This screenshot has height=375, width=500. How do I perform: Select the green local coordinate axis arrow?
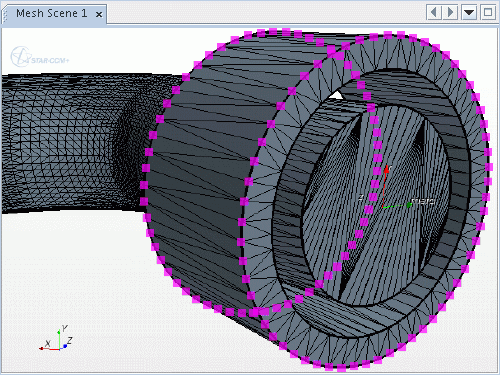[x=397, y=206]
